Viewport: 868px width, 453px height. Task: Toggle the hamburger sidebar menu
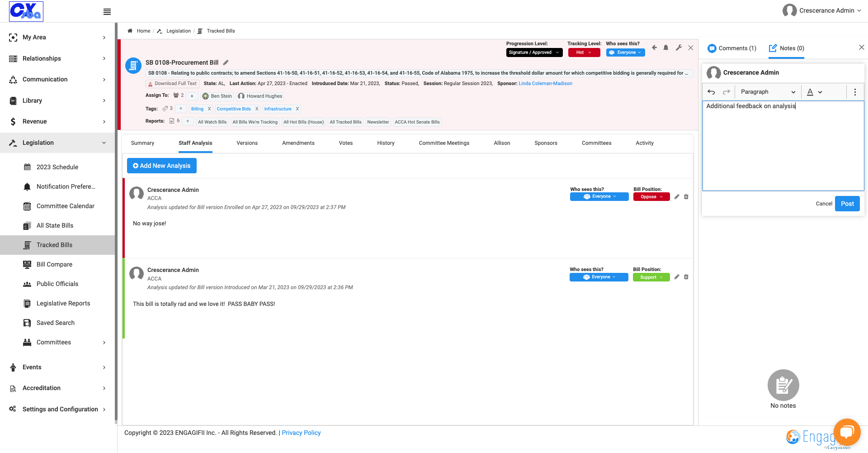(107, 12)
